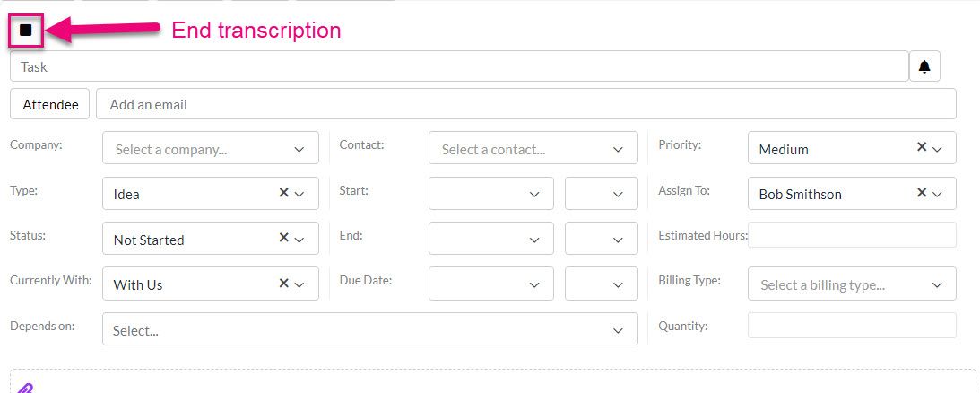Clear the Not Started status value
This screenshot has height=393, width=980.
click(x=283, y=238)
